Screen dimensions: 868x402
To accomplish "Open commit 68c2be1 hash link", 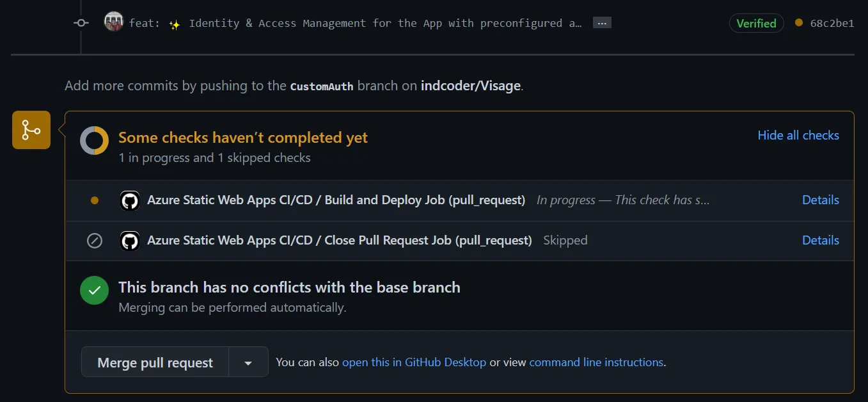I will click(x=832, y=23).
